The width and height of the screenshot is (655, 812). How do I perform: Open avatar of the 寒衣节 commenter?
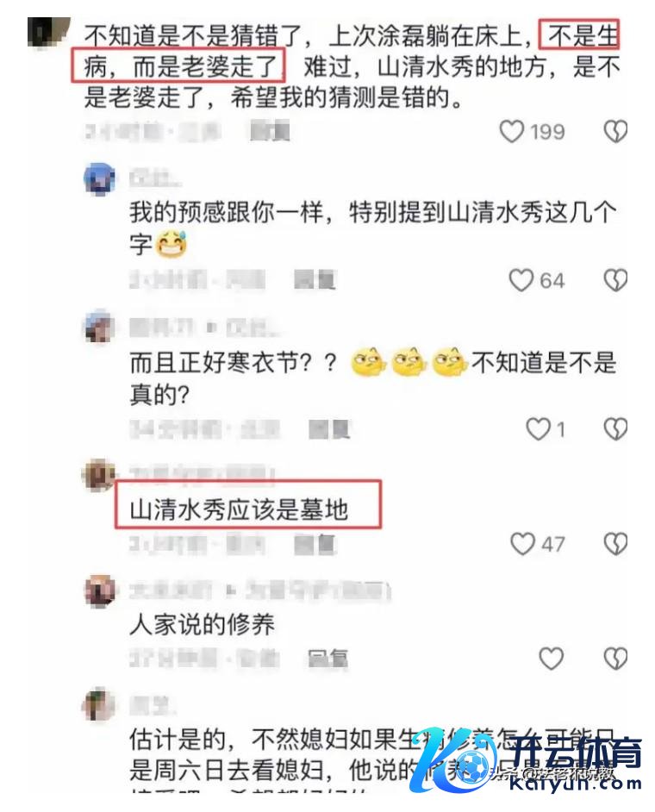pyautogui.click(x=99, y=327)
